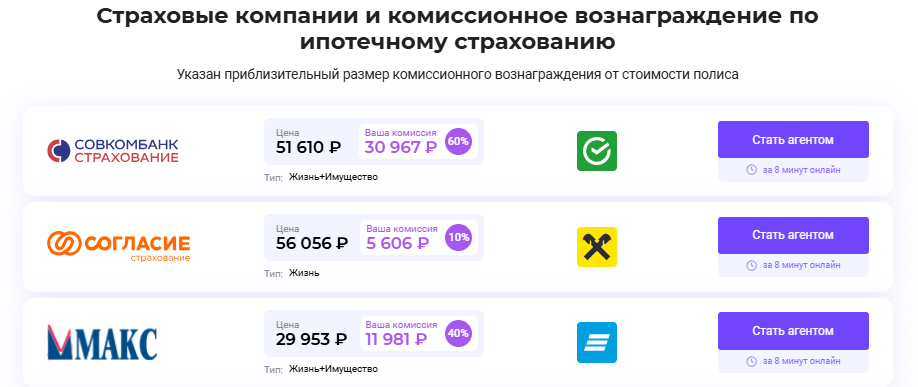Click clock icon under Soglasie agent button
918x387 pixels.
(752, 265)
